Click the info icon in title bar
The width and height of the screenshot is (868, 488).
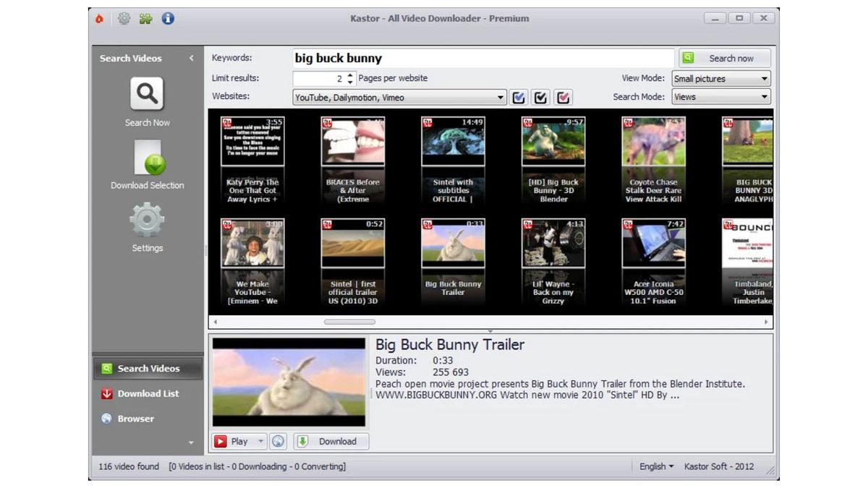(x=168, y=19)
